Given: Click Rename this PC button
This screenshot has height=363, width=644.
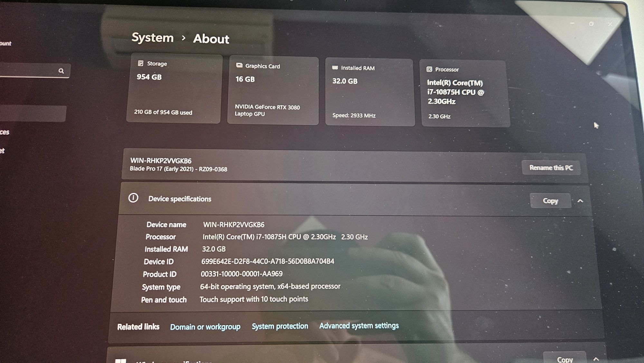Looking at the screenshot, I should pos(551,168).
